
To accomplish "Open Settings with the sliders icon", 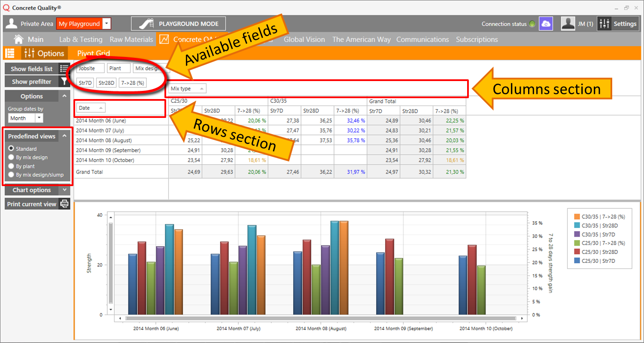I will [604, 24].
